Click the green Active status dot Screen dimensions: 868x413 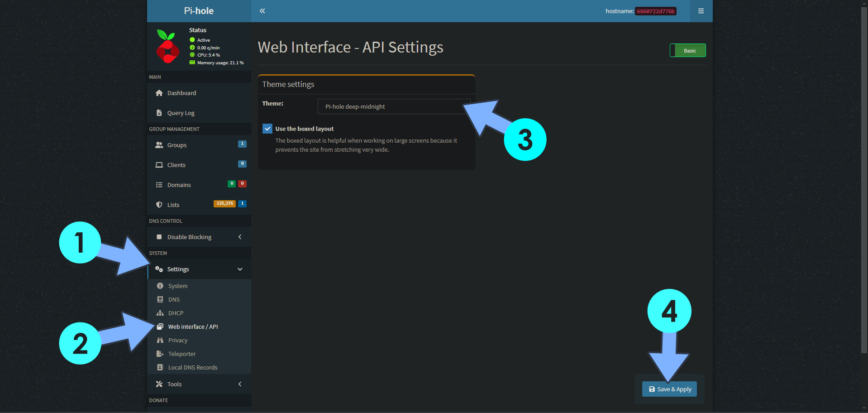(192, 40)
